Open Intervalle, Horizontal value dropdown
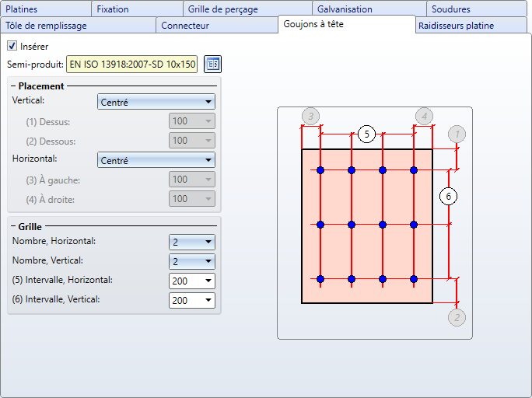Screen dimensions: 532x398 click(191, 281)
